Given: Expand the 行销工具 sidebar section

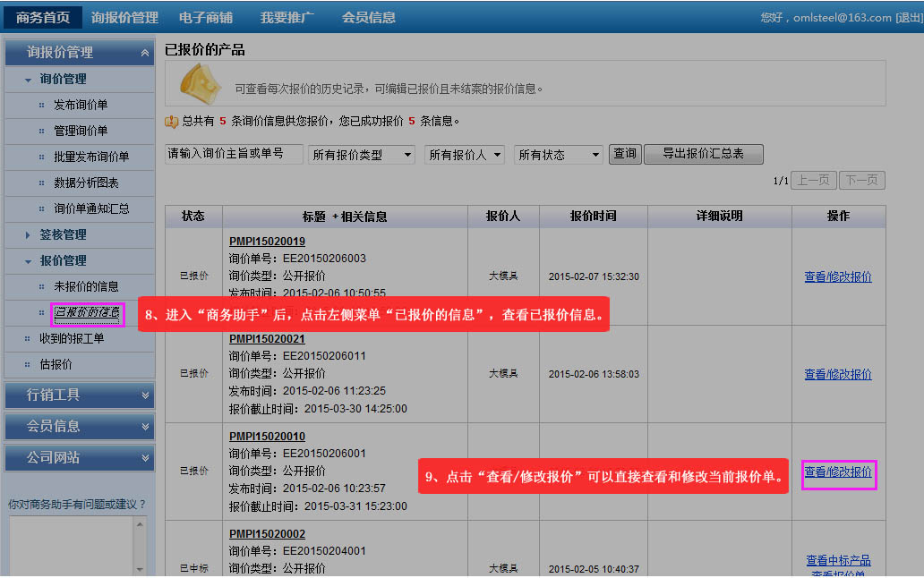Looking at the screenshot, I should point(145,395).
